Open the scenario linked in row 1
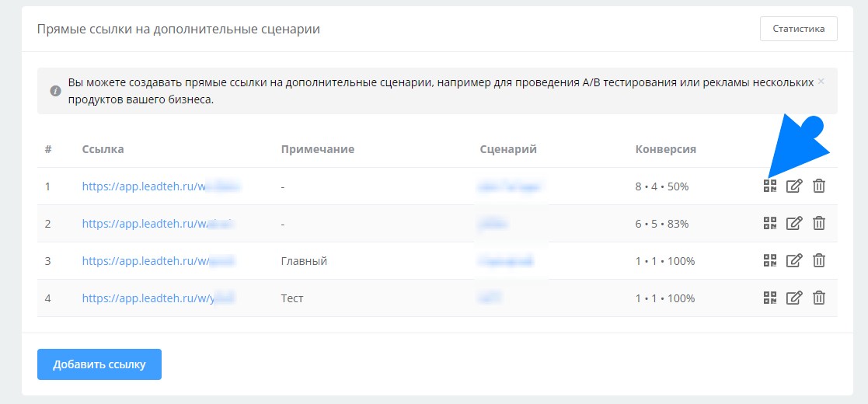This screenshot has height=404, width=868. tap(510, 186)
